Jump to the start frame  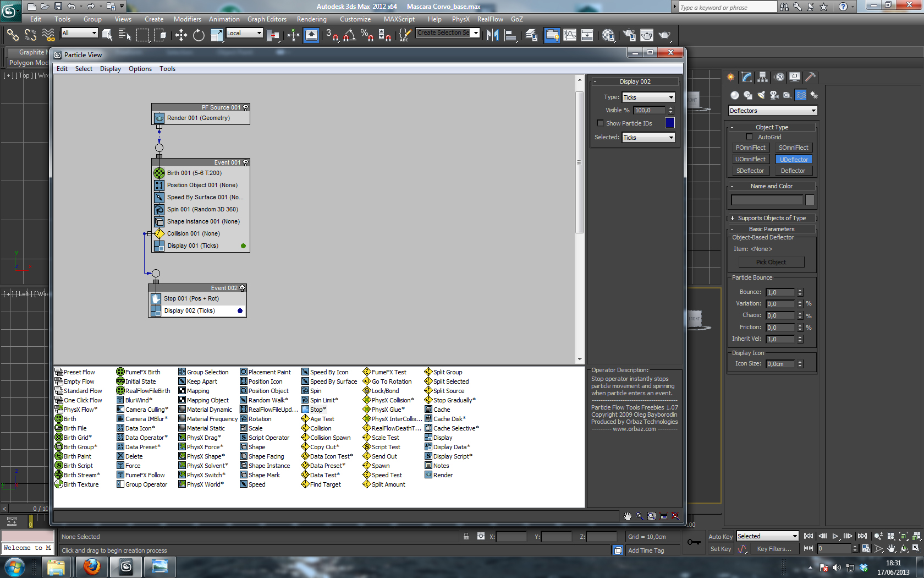[x=809, y=536]
